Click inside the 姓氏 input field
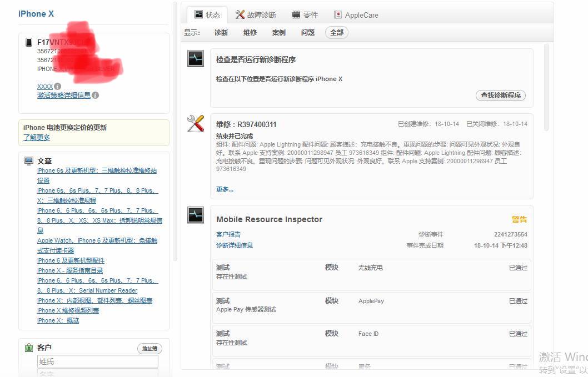Image resolution: width=588 pixels, height=377 pixels. point(97,361)
